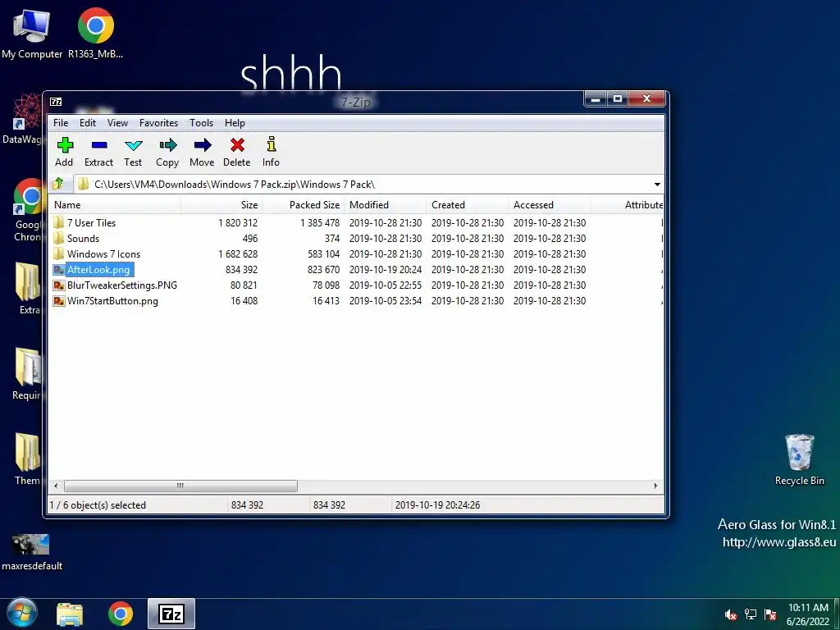Click the scrollbar right arrow
840x630 pixels.
[x=655, y=486]
